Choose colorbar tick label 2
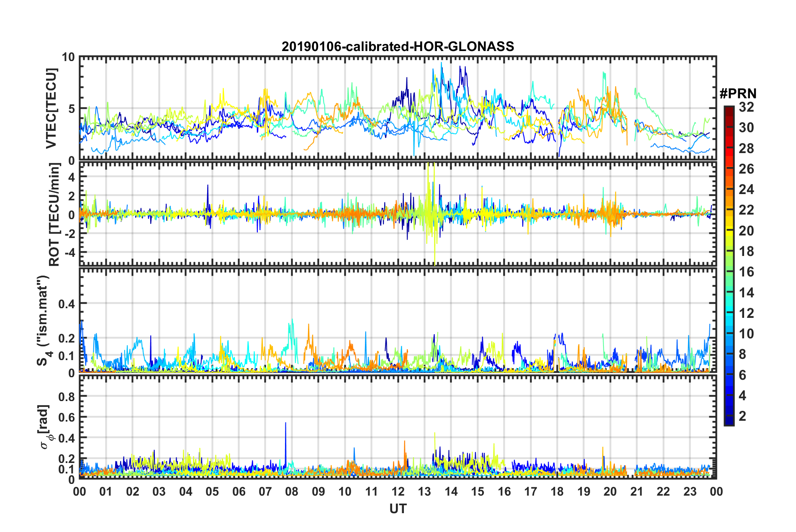 (742, 416)
